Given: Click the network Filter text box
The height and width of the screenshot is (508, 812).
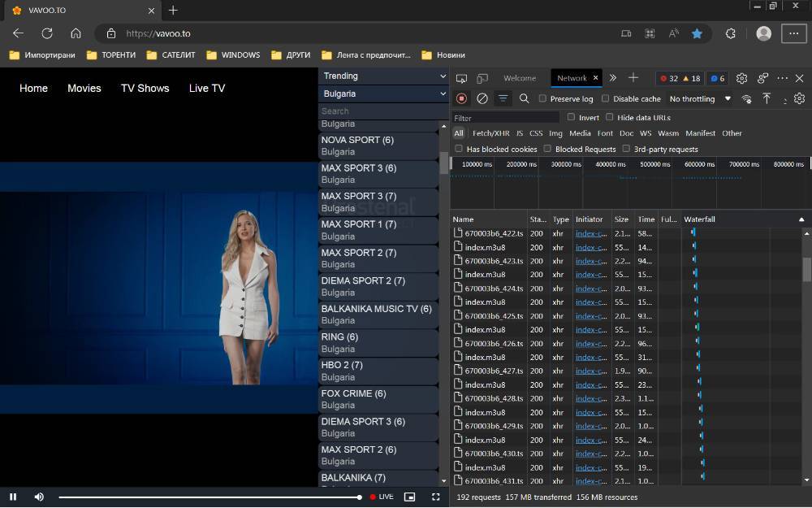Looking at the screenshot, I should tap(505, 118).
